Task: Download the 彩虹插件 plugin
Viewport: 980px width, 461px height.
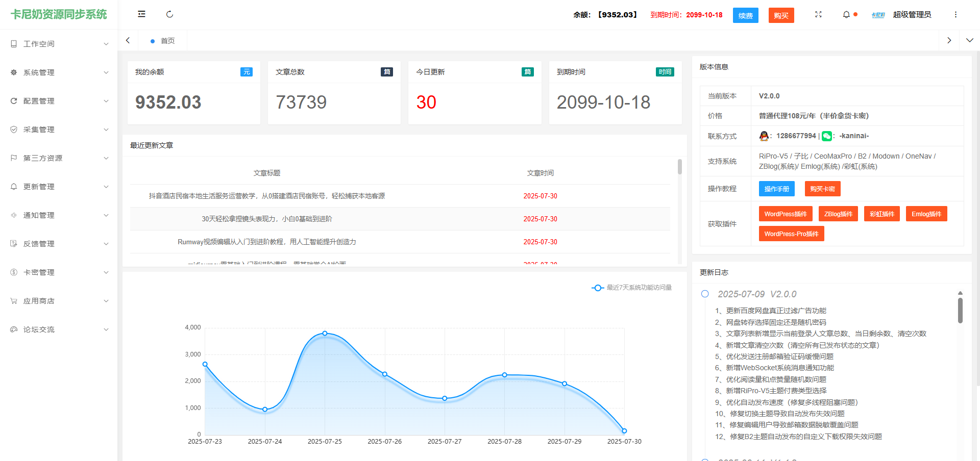Action: coord(882,214)
